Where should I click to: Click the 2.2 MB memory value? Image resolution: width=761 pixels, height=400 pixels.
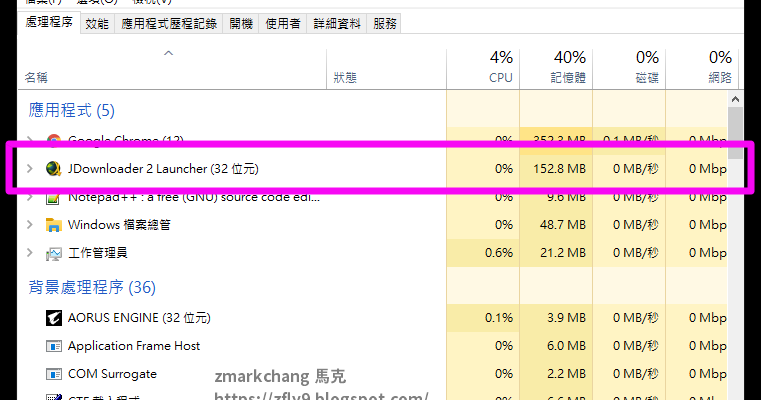(566, 374)
